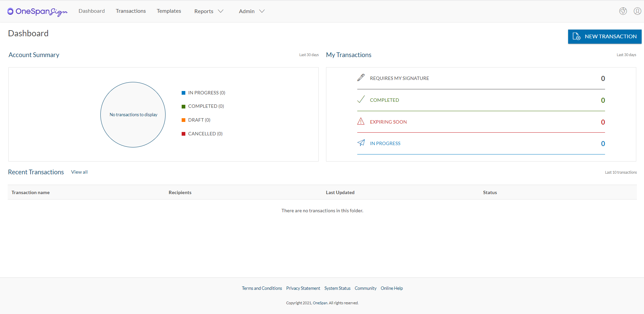Visit the Community link
The height and width of the screenshot is (314, 644).
click(x=366, y=288)
